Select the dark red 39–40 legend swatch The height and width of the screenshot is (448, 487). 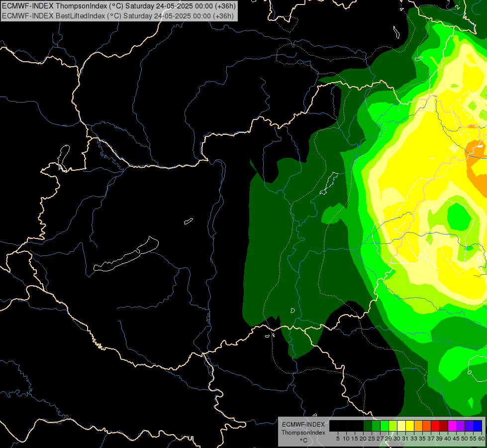(x=444, y=426)
